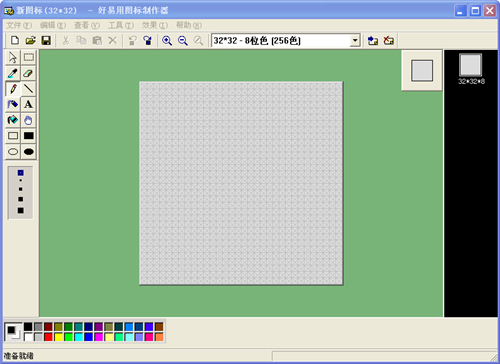This screenshot has width=500, height=364.
Task: Open the 文件 menu
Action: [x=19, y=25]
